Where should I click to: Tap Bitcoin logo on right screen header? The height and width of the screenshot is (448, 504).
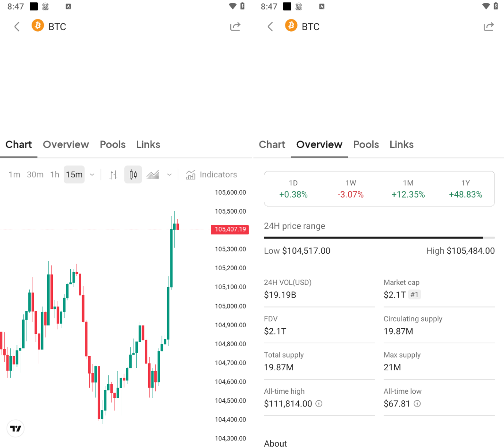pyautogui.click(x=291, y=25)
